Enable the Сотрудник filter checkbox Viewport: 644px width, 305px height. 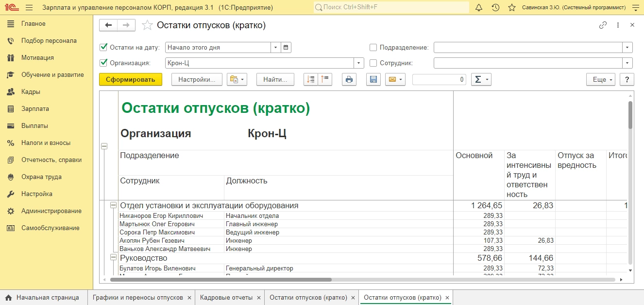[x=373, y=63]
